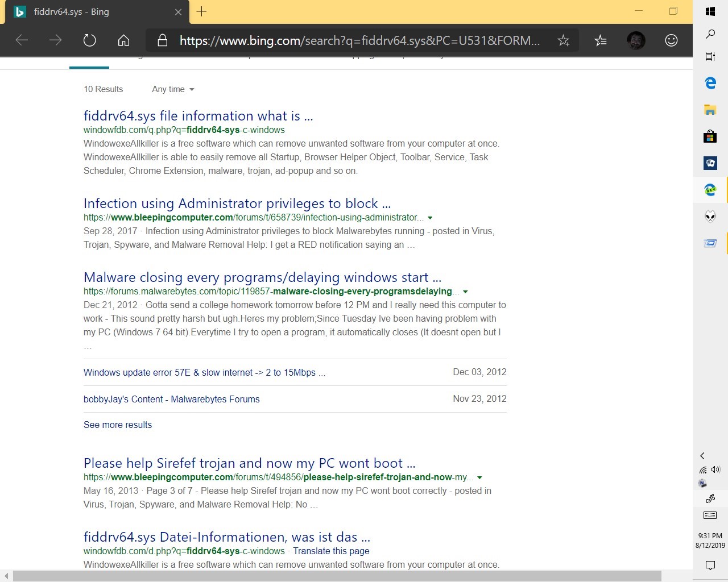The height and width of the screenshot is (582, 728).
Task: Minimize the browser window
Action: 639,11
